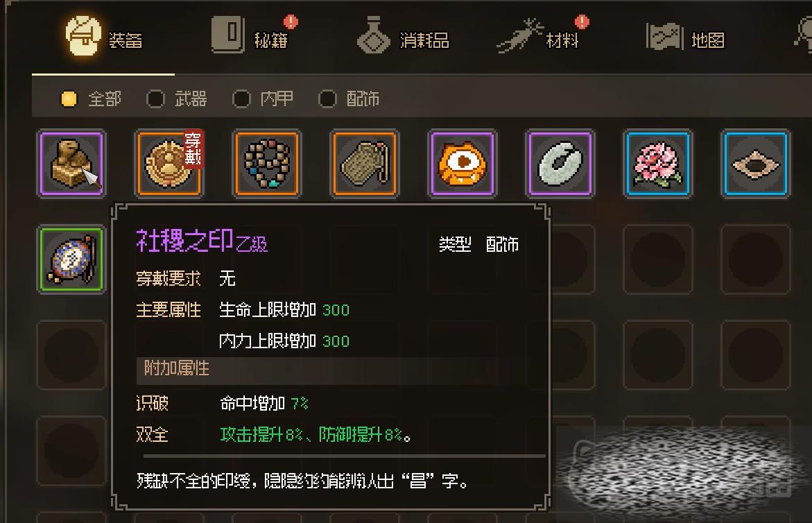Select the golden seal statue item
The height and width of the screenshot is (523, 812).
click(x=71, y=164)
